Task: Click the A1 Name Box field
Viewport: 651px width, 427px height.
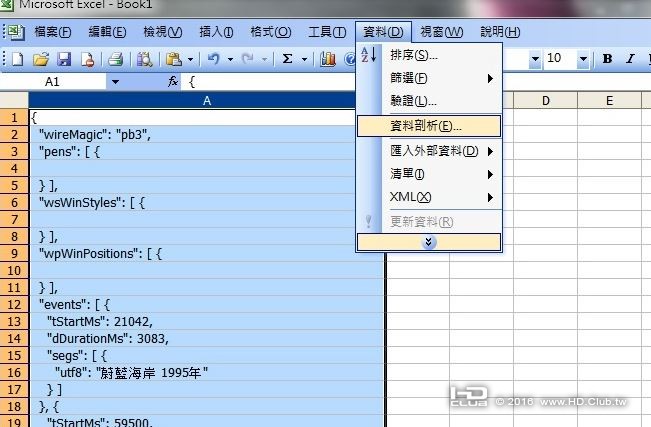Action: [53, 82]
